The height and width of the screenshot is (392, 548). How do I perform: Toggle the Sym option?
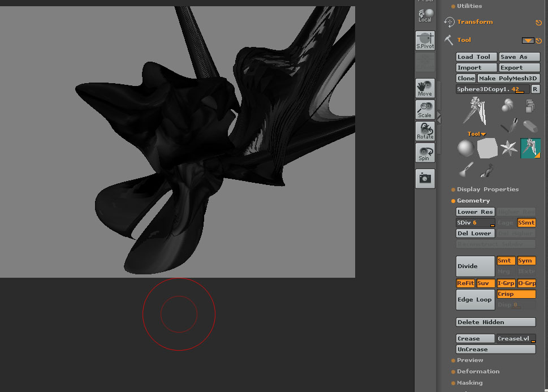click(x=527, y=261)
